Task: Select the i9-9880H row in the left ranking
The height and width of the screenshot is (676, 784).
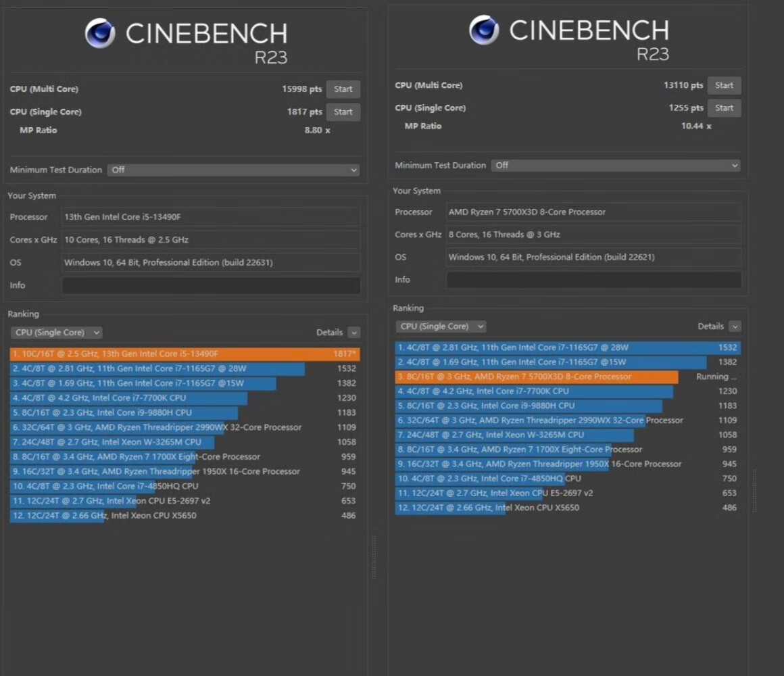Action: (x=185, y=412)
